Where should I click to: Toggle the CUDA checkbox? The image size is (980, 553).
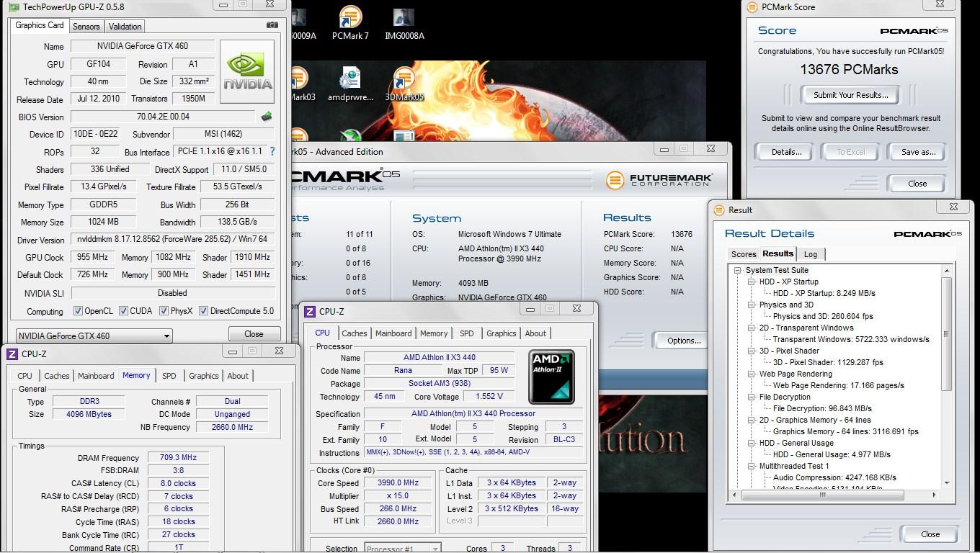point(123,311)
